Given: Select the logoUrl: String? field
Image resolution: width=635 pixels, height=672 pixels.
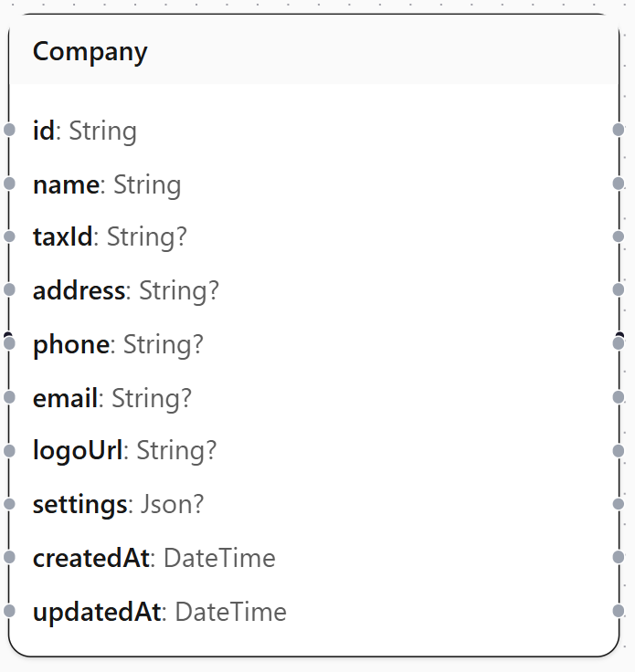Looking at the screenshot, I should pos(314,451).
